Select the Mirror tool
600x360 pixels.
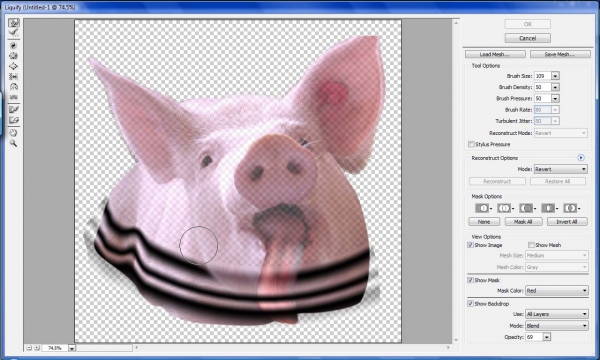coord(13,87)
